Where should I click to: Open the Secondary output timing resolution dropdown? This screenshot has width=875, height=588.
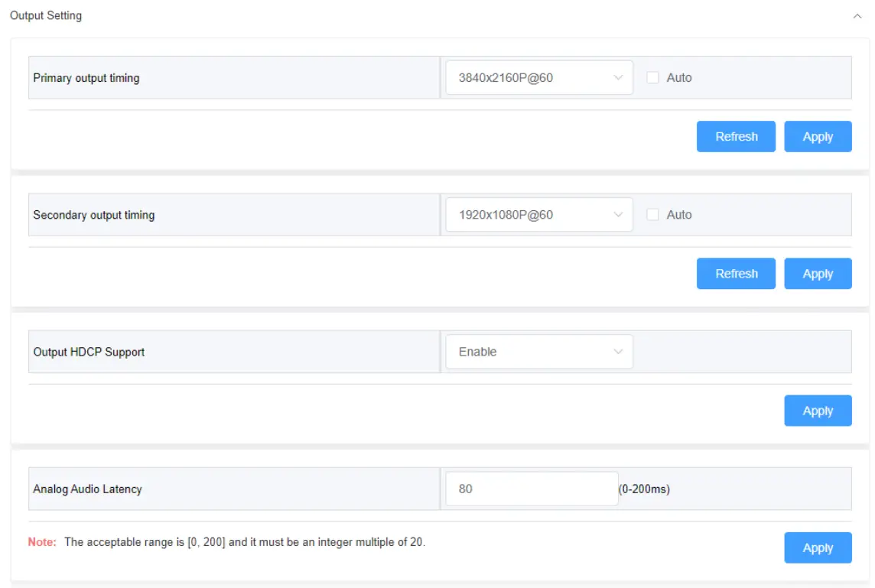click(x=539, y=215)
